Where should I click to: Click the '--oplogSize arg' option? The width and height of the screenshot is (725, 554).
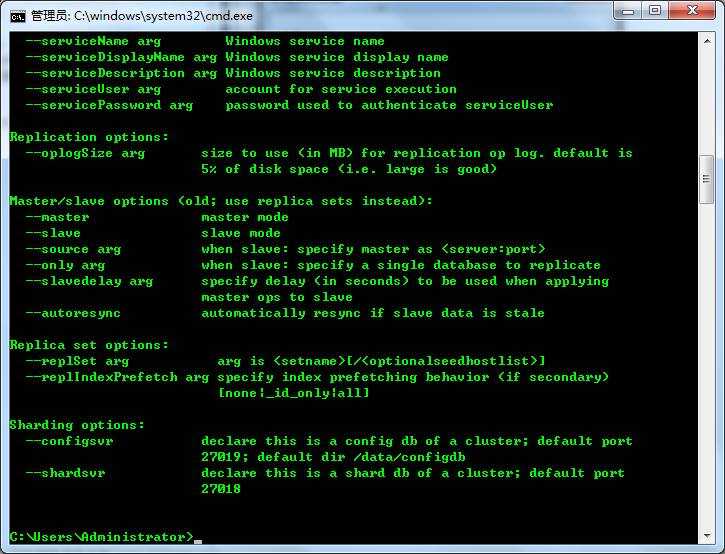[85, 154]
